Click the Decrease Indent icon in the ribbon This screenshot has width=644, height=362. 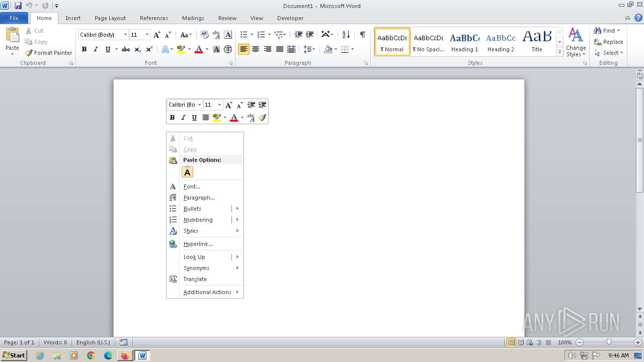pyautogui.click(x=298, y=35)
